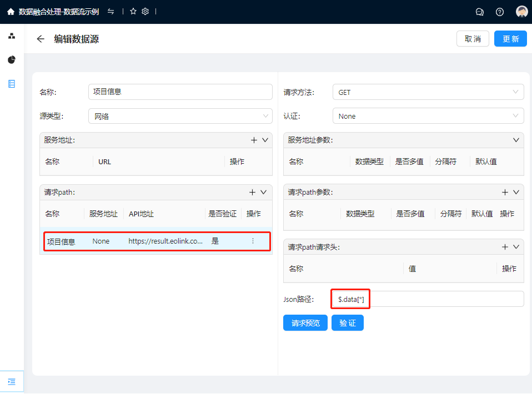Collapse the 服务地址参数 panel
Image resolution: width=532 pixels, height=394 pixels.
516,140
